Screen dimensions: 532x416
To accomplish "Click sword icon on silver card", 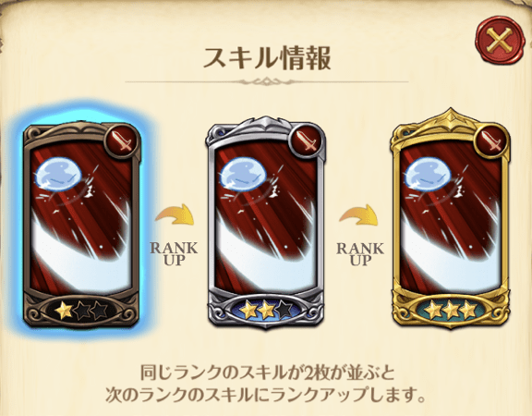I will point(308,140).
